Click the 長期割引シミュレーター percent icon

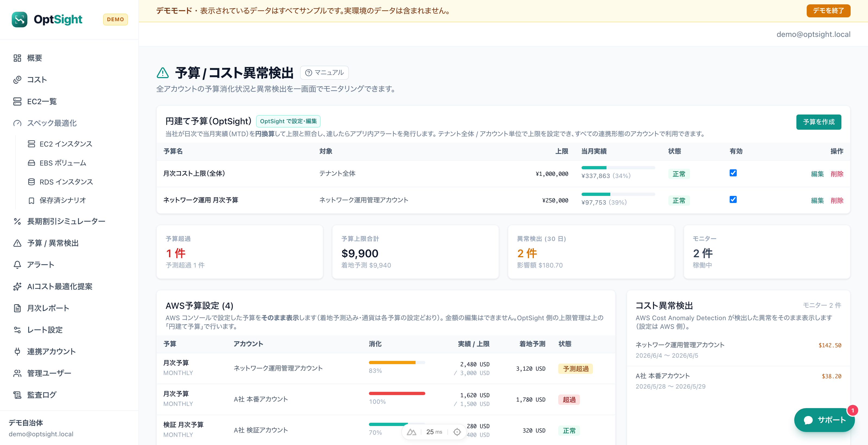[17, 221]
